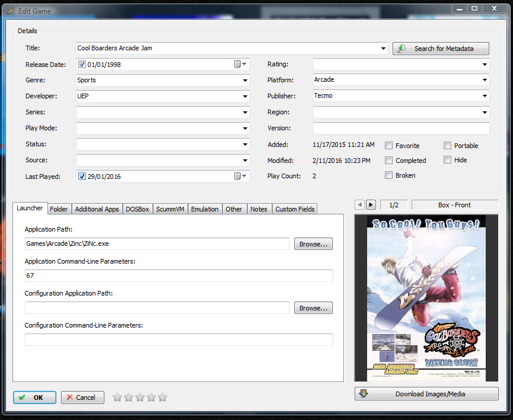Toggle the Release Date checkbox
The height and width of the screenshot is (420, 513).
[82, 65]
